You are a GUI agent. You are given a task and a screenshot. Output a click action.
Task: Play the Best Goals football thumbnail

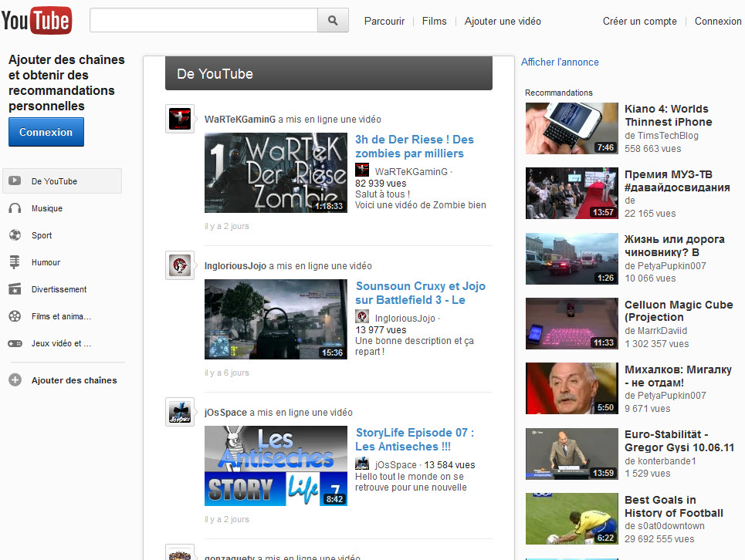(x=572, y=519)
